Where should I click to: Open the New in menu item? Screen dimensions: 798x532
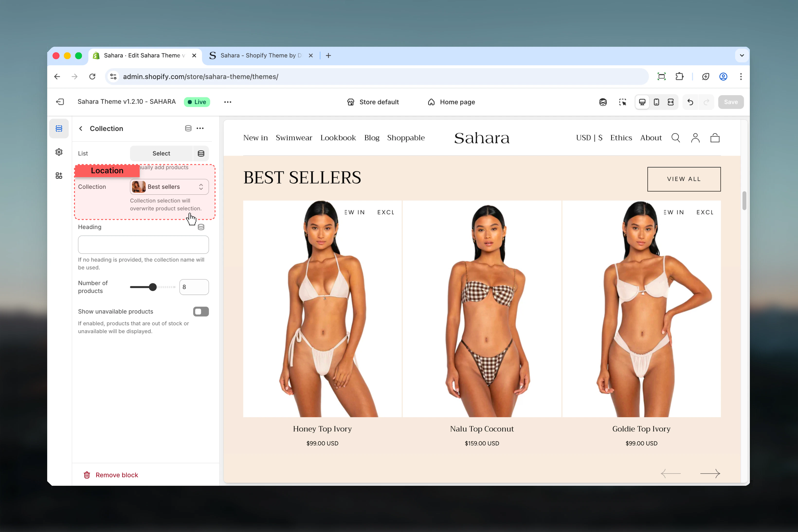tap(255, 138)
